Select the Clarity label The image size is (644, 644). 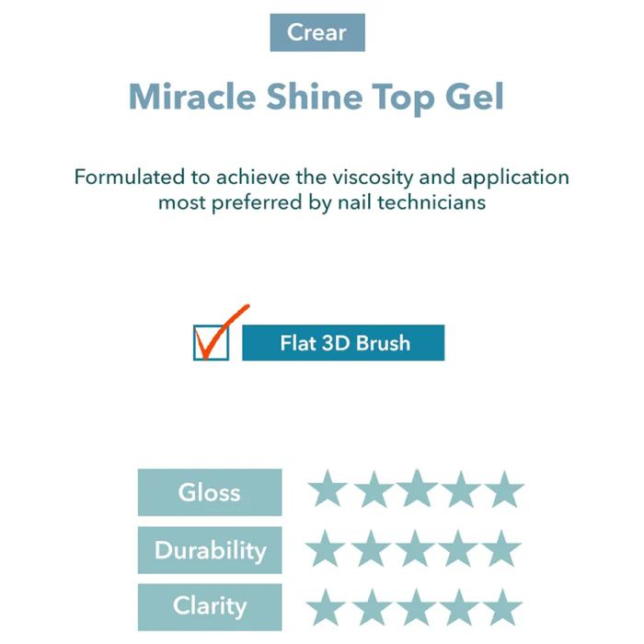[x=210, y=607]
